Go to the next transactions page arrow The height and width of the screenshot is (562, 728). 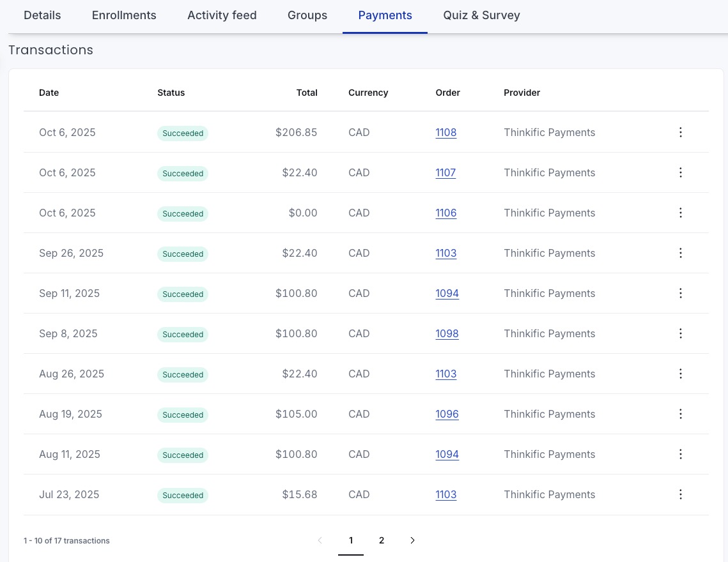tap(412, 540)
